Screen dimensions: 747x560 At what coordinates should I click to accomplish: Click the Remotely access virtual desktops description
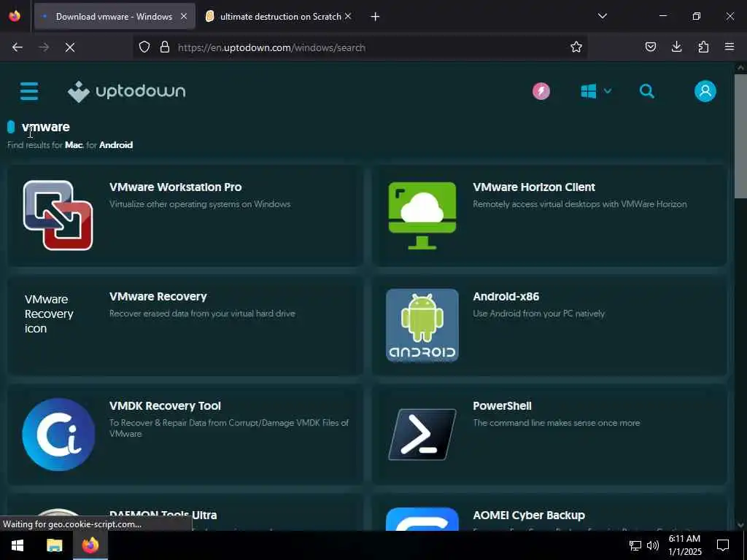pos(579,204)
